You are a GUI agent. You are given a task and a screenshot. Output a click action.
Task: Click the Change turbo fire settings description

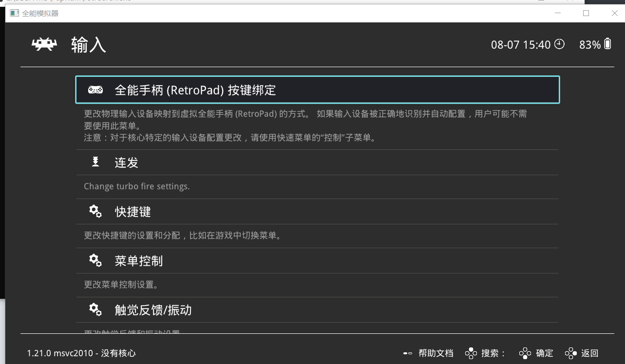coord(137,186)
